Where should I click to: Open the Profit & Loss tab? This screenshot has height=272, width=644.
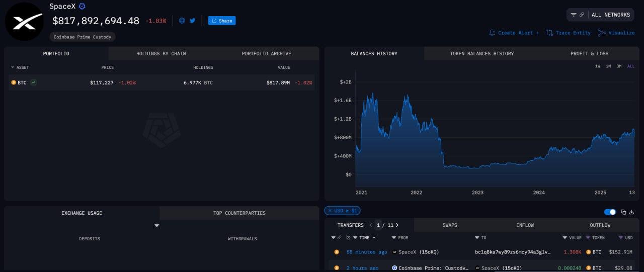589,54
